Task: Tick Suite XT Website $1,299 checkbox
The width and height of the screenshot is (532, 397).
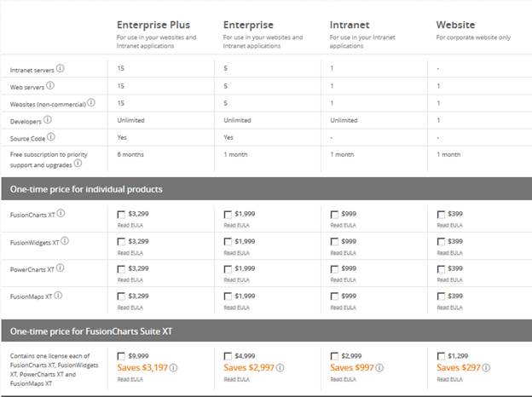Action: coord(441,356)
